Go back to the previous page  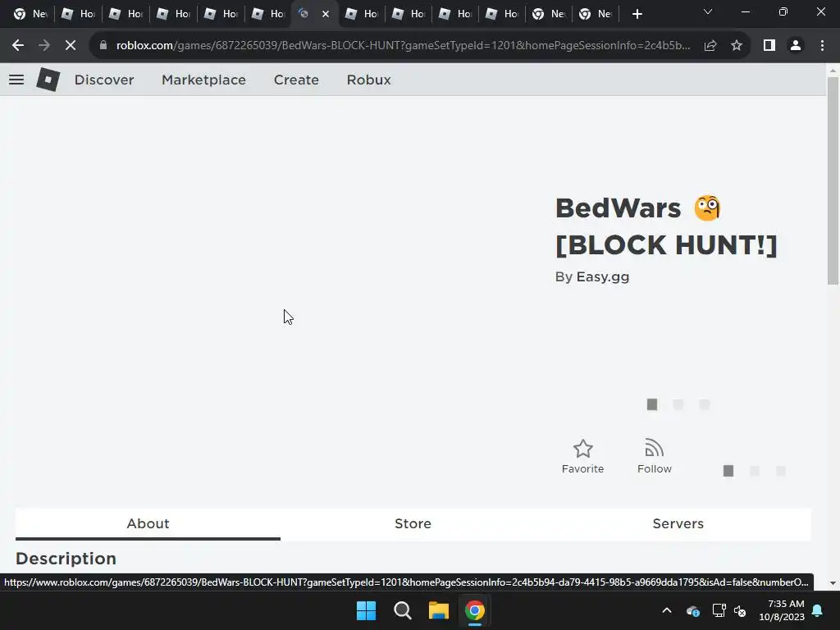coord(18,46)
